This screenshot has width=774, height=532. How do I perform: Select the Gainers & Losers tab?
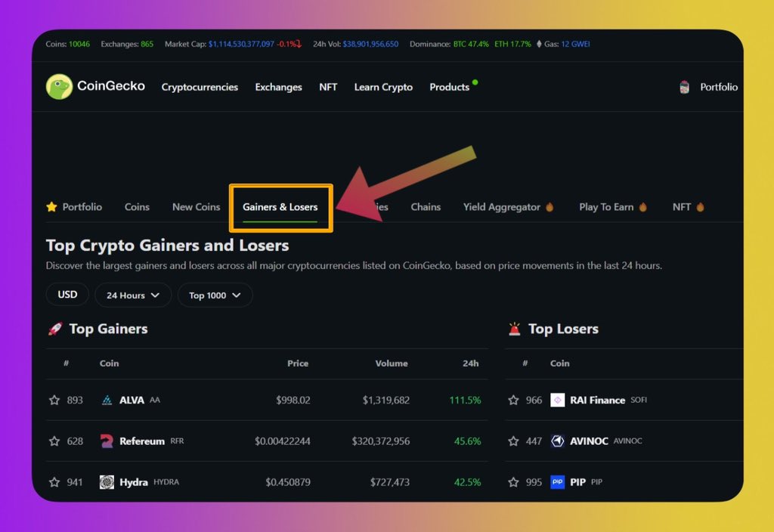pyautogui.click(x=280, y=207)
